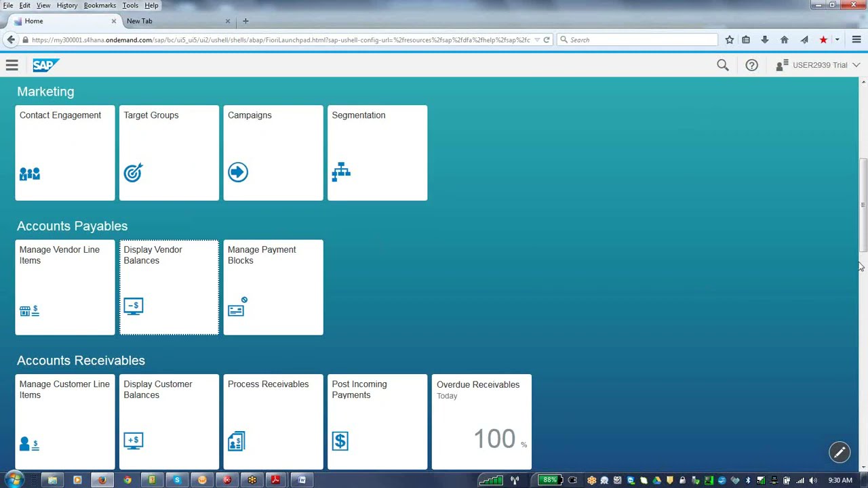Open the Tools menu
Viewport: 868px width, 488px height.
tap(130, 5)
